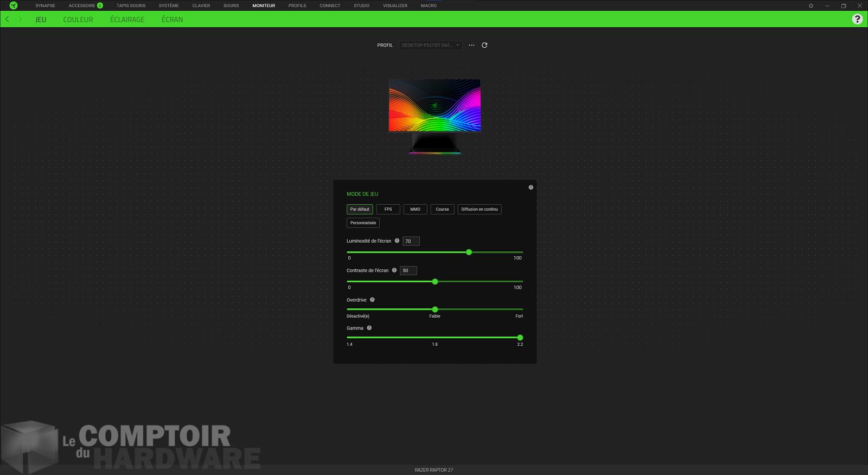
Task: Open the Souris tab
Action: pos(231,5)
